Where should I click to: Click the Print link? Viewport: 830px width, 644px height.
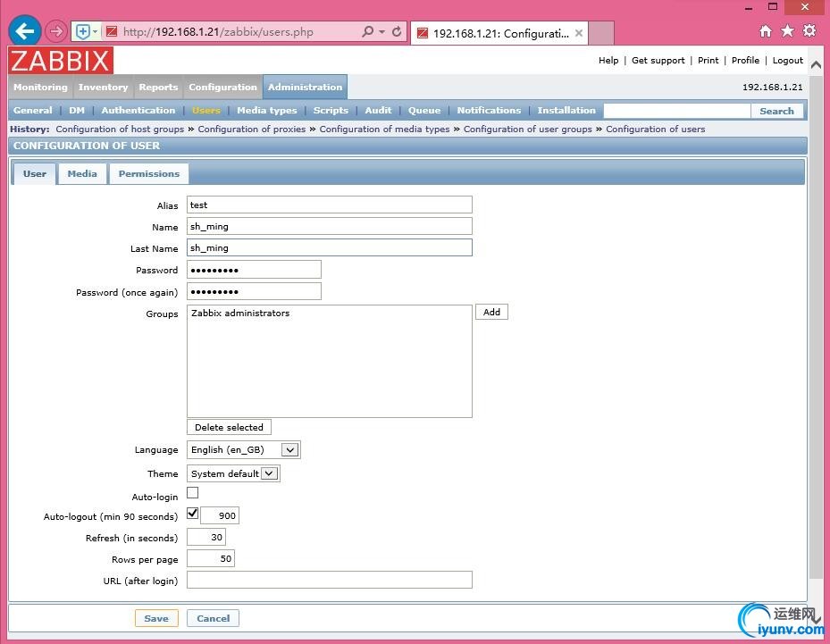click(708, 61)
